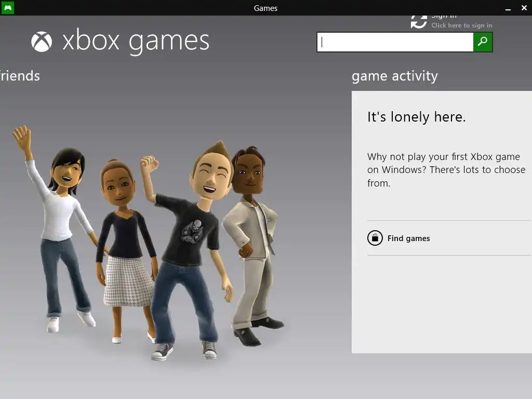Click the 'xbox games' title text

coord(136,42)
